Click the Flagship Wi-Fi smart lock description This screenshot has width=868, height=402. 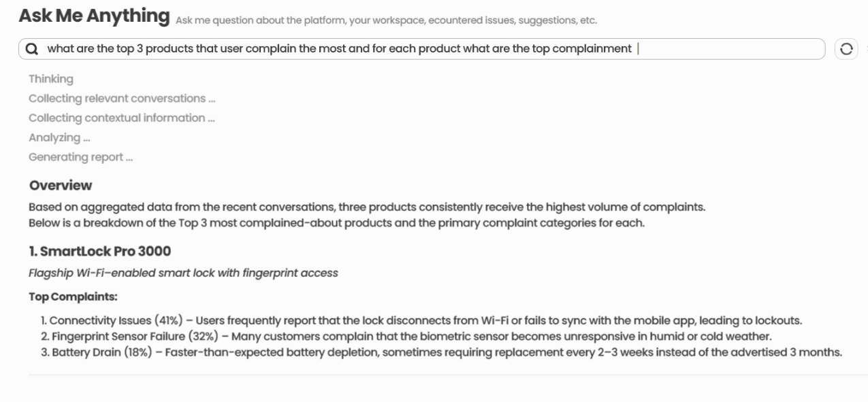pyautogui.click(x=183, y=273)
